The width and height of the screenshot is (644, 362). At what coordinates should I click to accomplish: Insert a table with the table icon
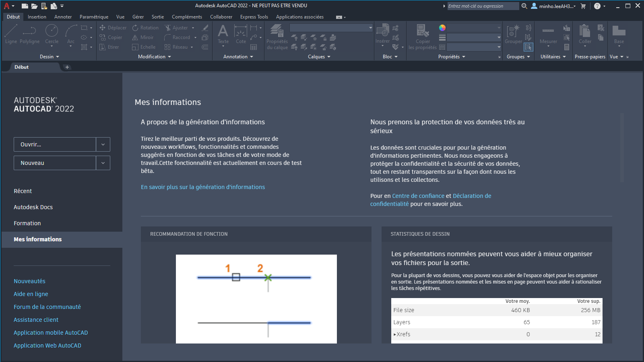[254, 47]
